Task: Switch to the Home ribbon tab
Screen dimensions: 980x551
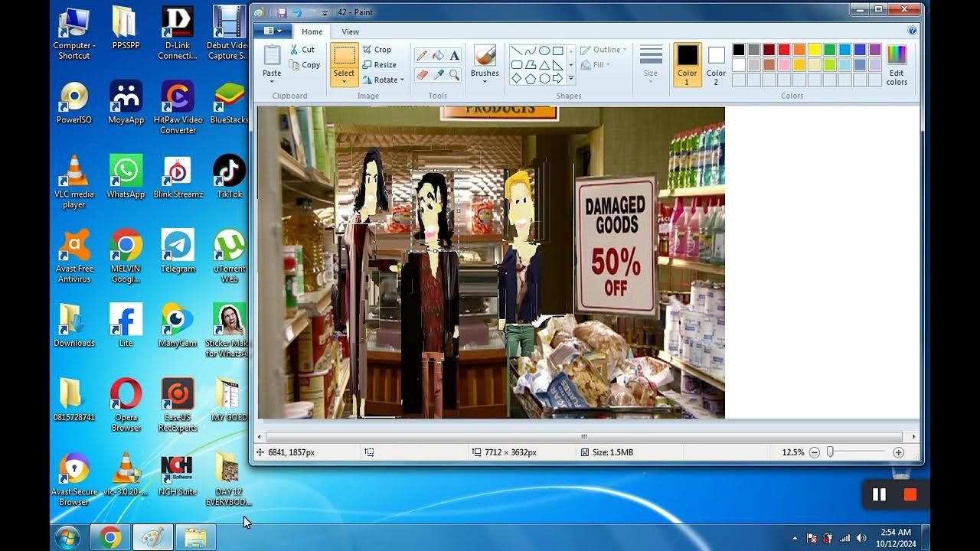Action: pos(312,31)
